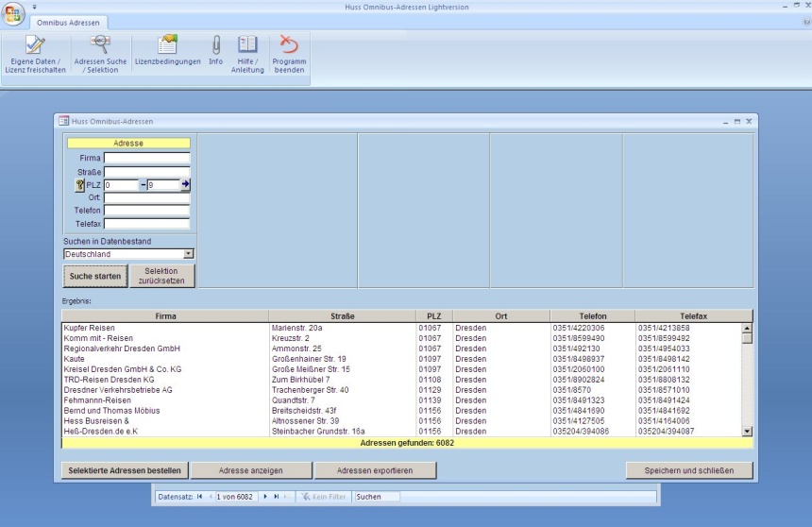Open the quick access toolbar dropdown
812x527 pixels.
pyautogui.click(x=34, y=7)
